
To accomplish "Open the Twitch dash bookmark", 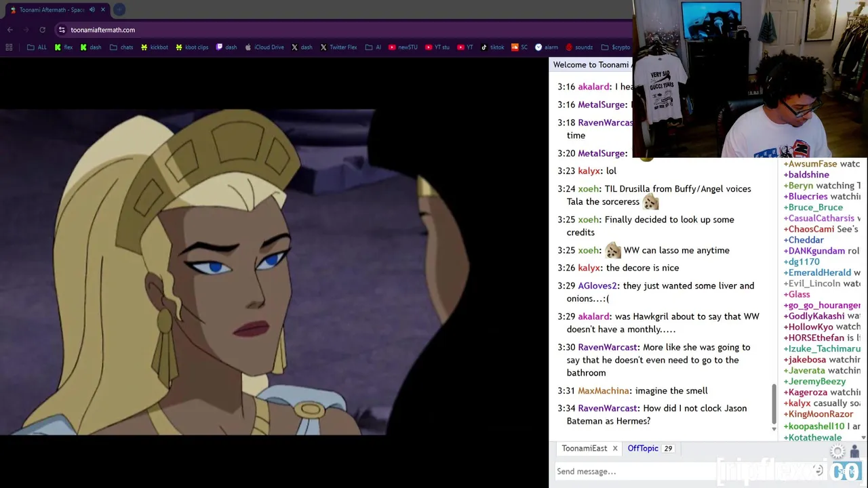I will (226, 47).
